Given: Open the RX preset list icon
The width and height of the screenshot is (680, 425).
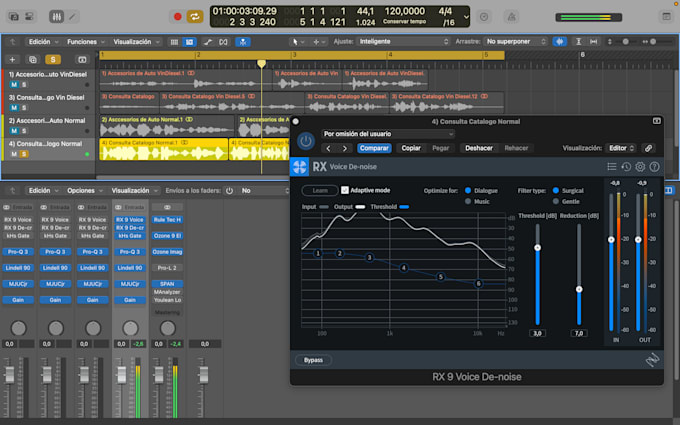Looking at the screenshot, I should tap(611, 166).
